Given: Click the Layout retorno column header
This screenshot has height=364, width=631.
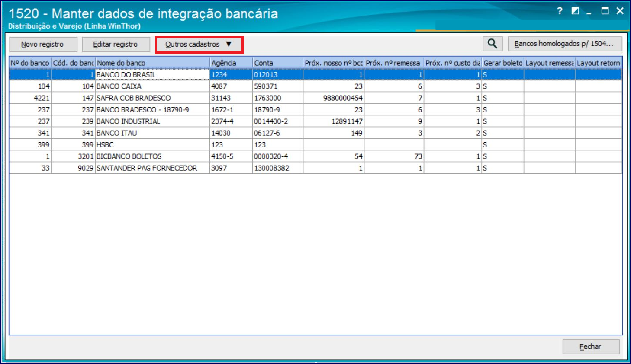Looking at the screenshot, I should (599, 63).
